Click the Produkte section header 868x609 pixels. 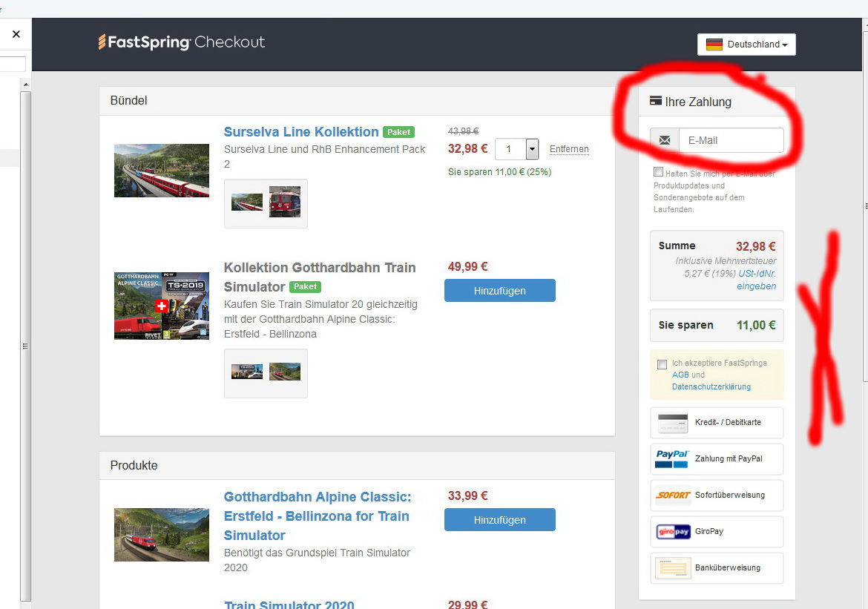click(x=357, y=466)
